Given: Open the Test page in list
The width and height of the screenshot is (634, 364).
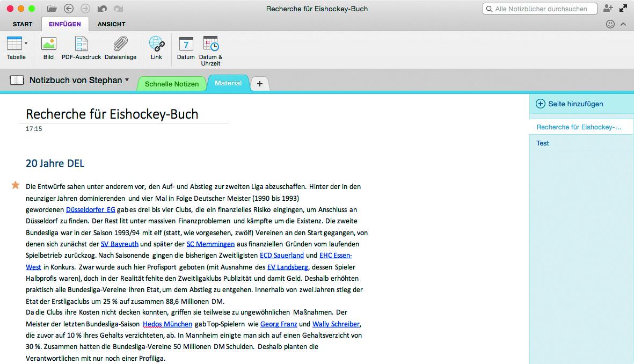Looking at the screenshot, I should tap(581, 143).
